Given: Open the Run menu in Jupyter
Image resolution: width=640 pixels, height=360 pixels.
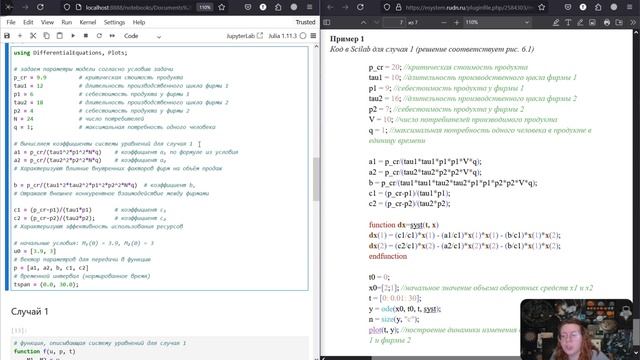Looking at the screenshot, I should click(67, 22).
